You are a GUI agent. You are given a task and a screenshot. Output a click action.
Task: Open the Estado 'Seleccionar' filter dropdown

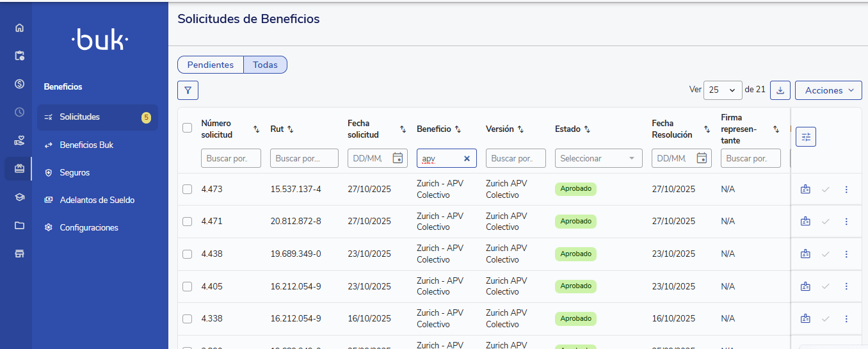[x=598, y=158]
